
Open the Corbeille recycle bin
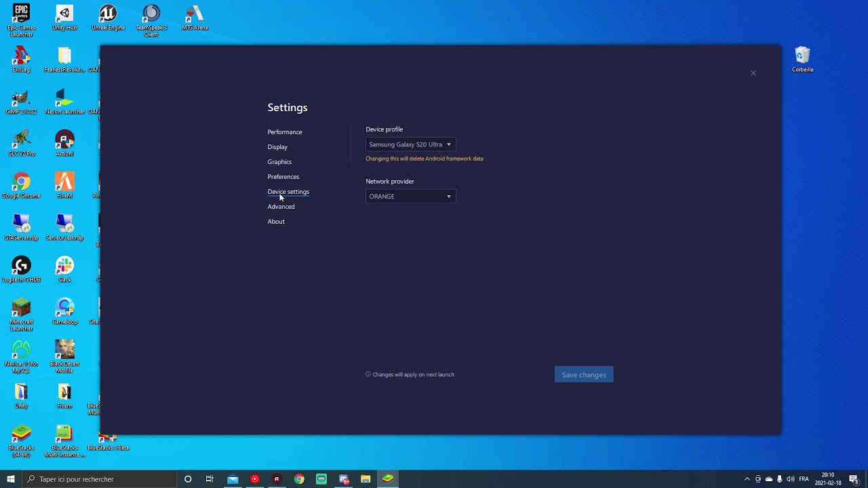click(x=802, y=60)
